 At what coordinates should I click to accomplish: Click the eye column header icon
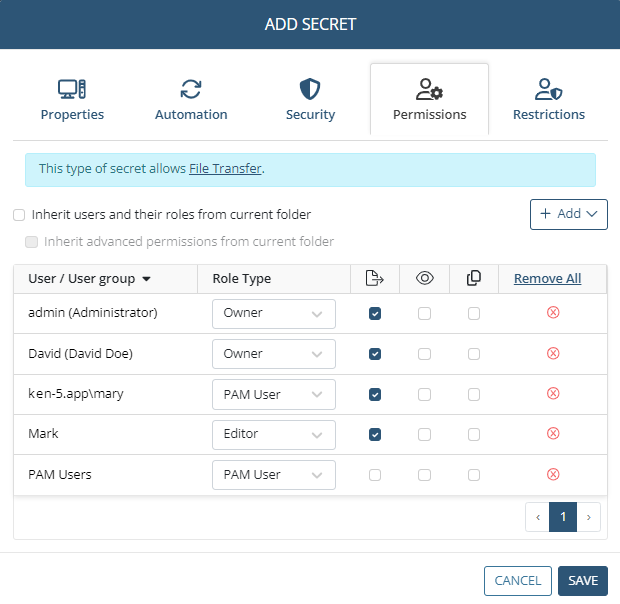[x=425, y=278]
